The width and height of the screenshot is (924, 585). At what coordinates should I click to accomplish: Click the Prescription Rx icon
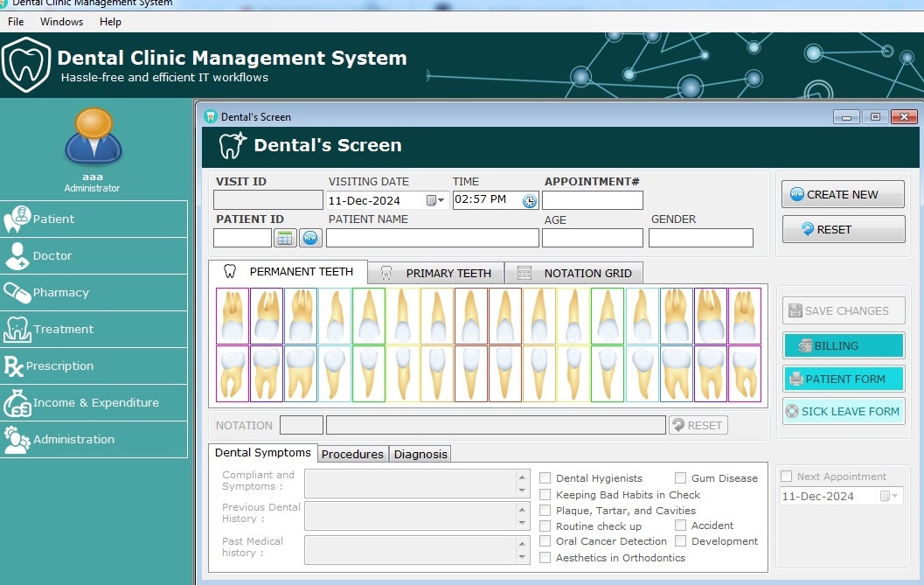click(x=14, y=366)
